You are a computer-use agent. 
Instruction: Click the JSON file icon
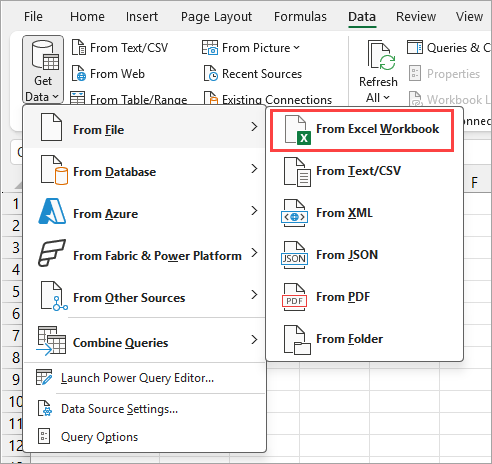point(295,256)
